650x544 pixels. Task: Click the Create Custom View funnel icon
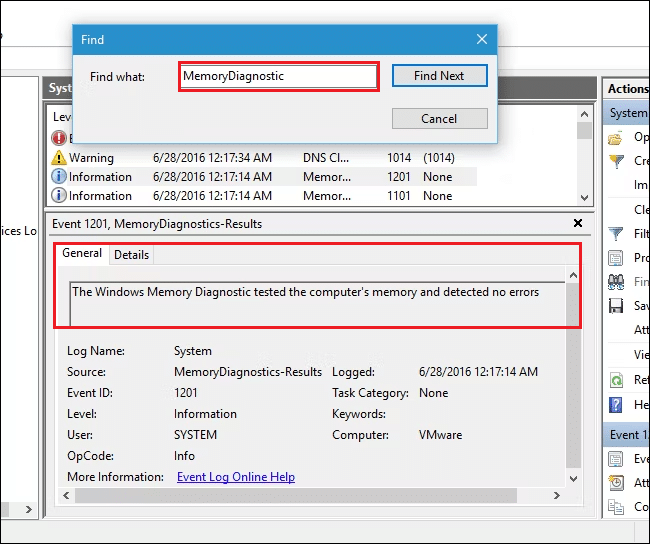616,161
